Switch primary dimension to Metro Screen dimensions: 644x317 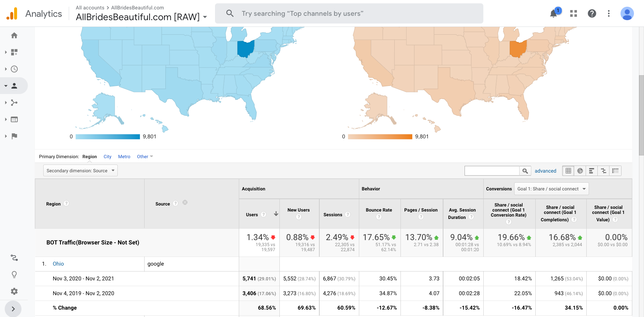pyautogui.click(x=124, y=156)
